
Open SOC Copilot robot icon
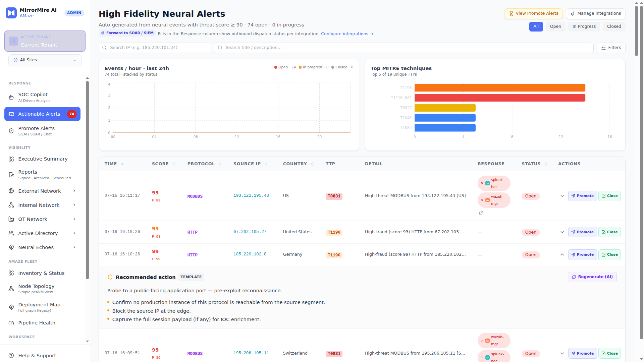(11, 98)
